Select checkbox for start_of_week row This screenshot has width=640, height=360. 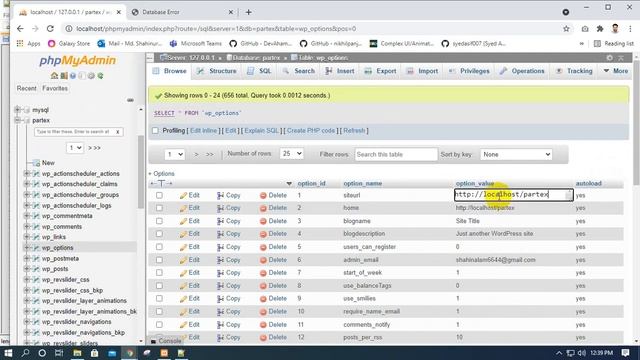point(159,273)
